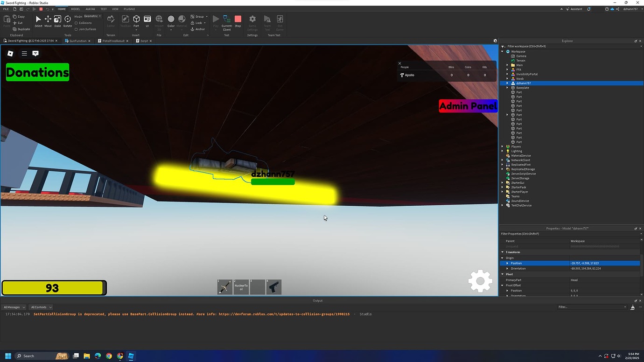Toggle the Join Surfaces option
Viewport: 644px width, 362px height.
77,28
